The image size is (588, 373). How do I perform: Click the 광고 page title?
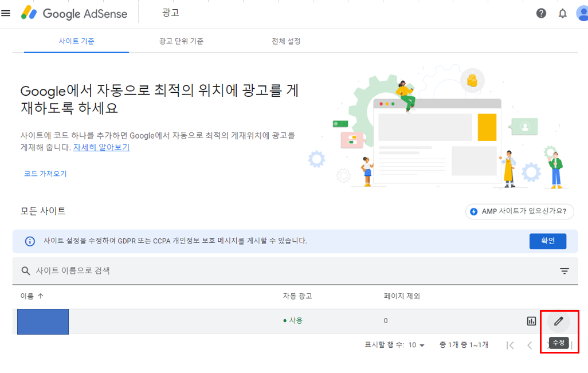click(x=171, y=13)
